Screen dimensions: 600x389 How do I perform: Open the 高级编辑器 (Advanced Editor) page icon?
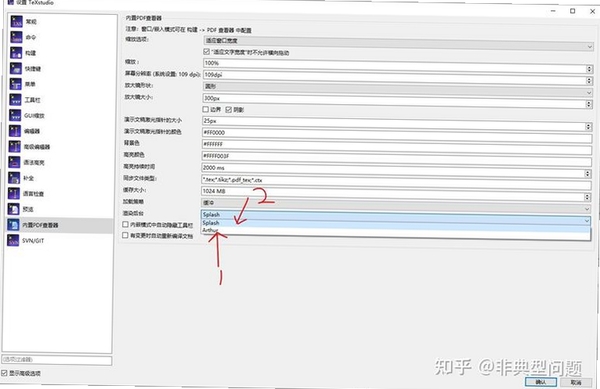click(15, 147)
